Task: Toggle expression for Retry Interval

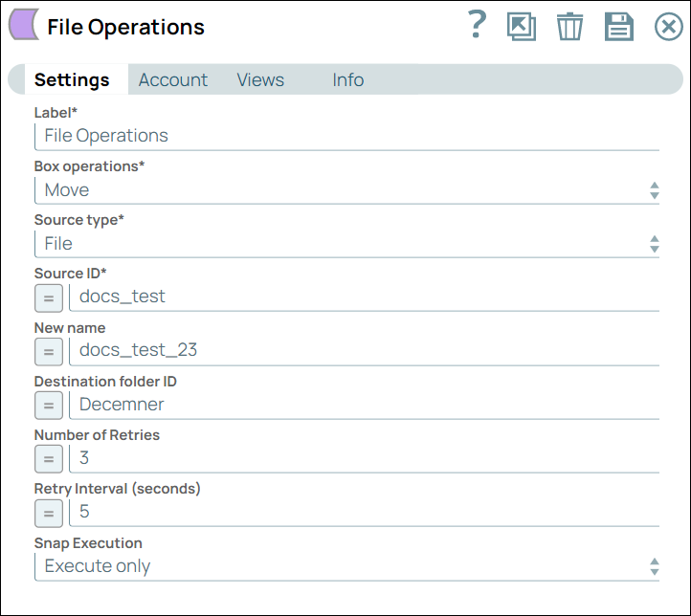Action: coord(49,512)
